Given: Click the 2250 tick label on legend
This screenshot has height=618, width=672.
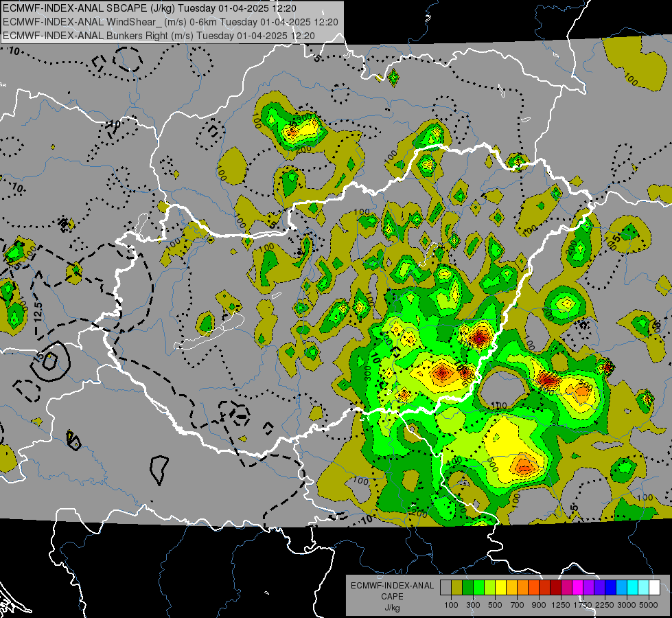Looking at the screenshot, I should click(x=605, y=605).
